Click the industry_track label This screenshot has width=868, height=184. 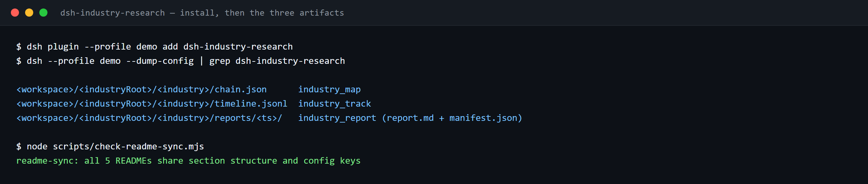(334, 104)
